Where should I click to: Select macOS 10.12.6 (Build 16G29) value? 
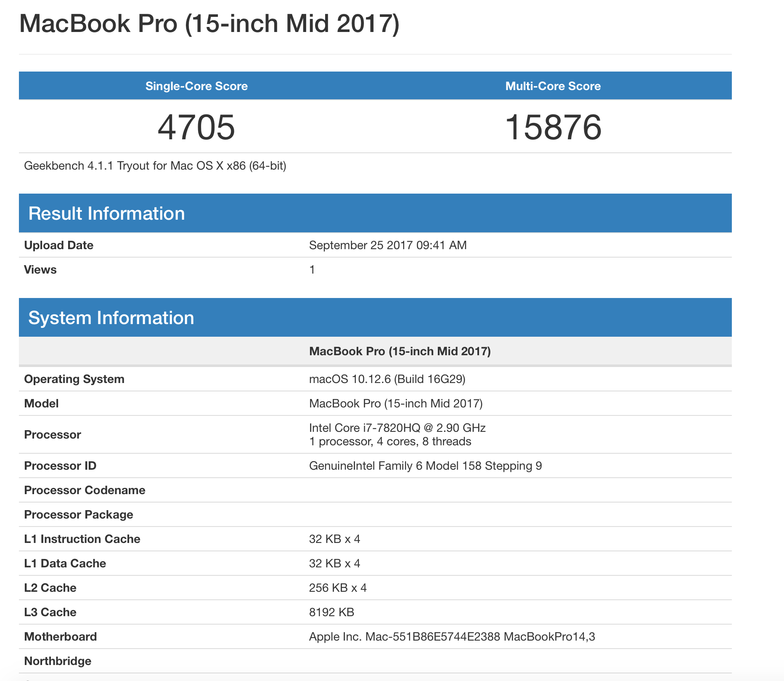pyautogui.click(x=387, y=379)
